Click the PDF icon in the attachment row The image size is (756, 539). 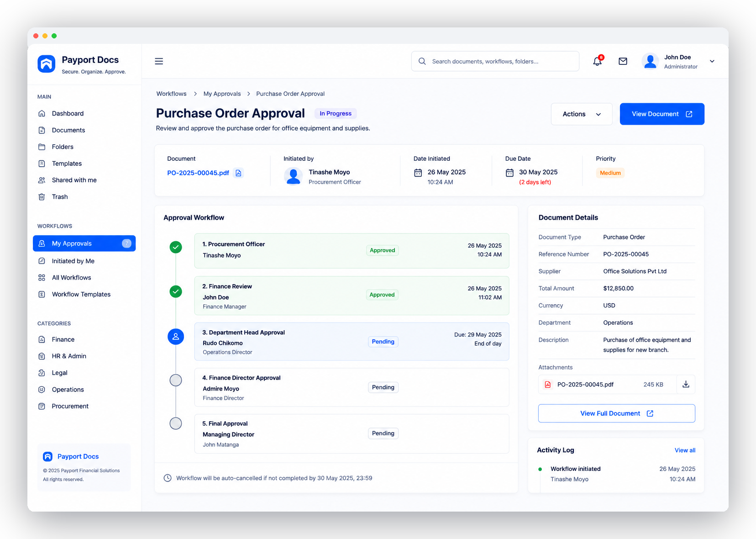pyautogui.click(x=547, y=385)
